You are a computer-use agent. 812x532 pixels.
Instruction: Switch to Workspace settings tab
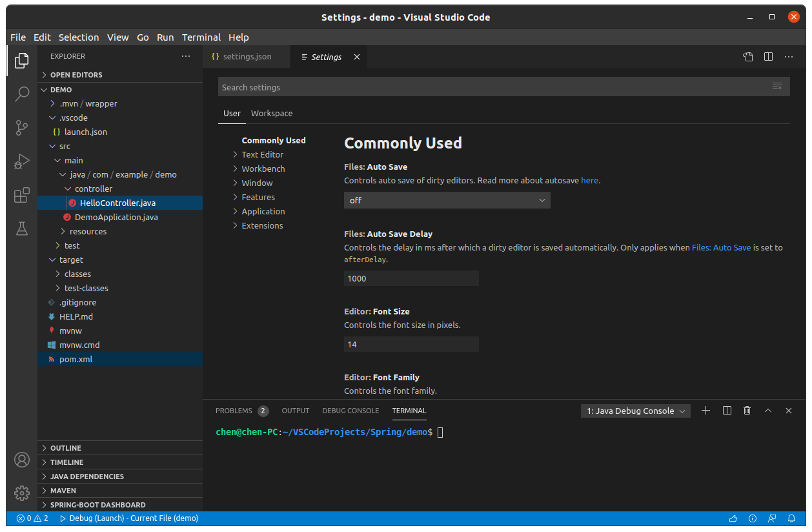(272, 113)
